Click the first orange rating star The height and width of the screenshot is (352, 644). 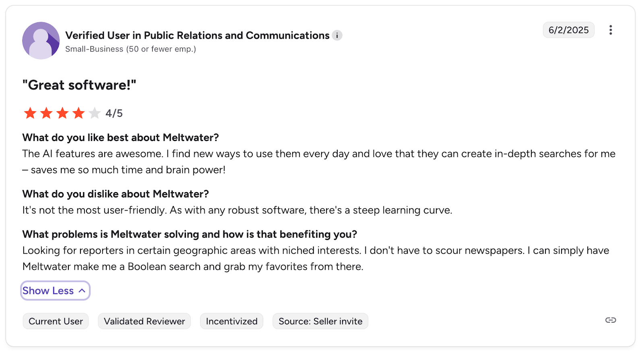[x=30, y=113]
